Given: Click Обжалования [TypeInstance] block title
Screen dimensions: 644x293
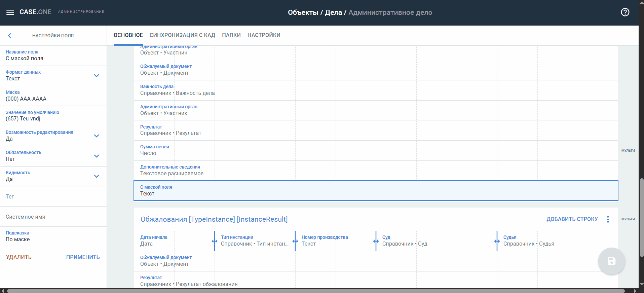Looking at the screenshot, I should 214,219.
